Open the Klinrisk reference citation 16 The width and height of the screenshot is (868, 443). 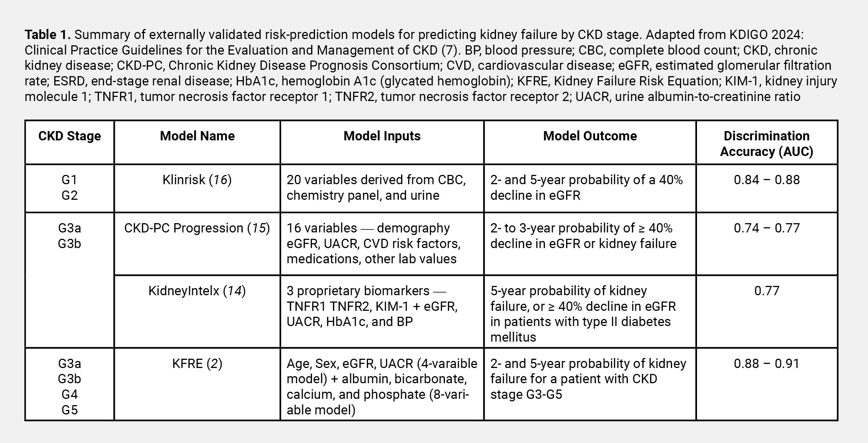[x=220, y=180]
